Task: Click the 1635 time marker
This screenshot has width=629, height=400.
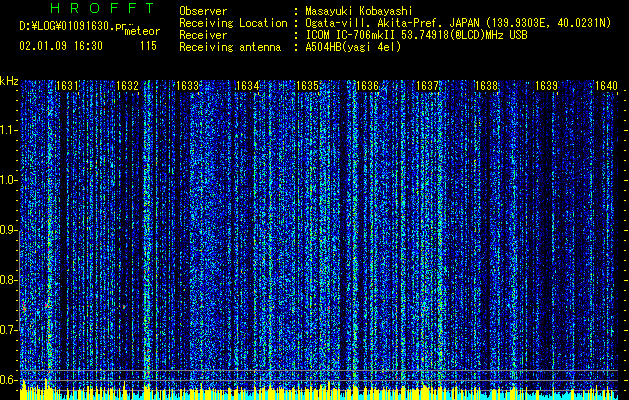Action: pos(307,86)
